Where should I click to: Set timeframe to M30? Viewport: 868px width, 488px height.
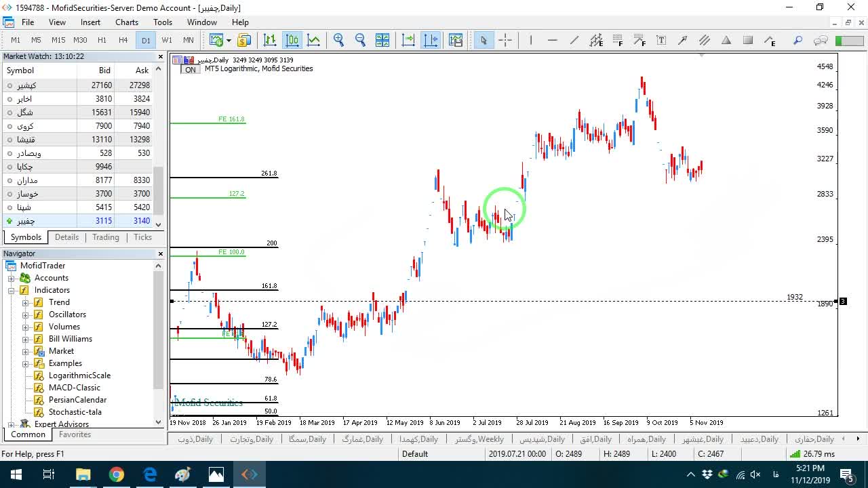pyautogui.click(x=80, y=40)
